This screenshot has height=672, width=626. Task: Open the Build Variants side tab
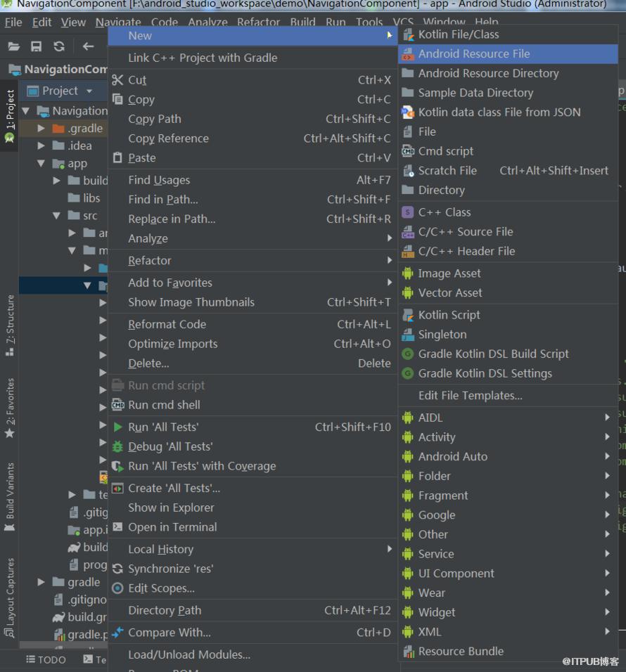(10, 497)
